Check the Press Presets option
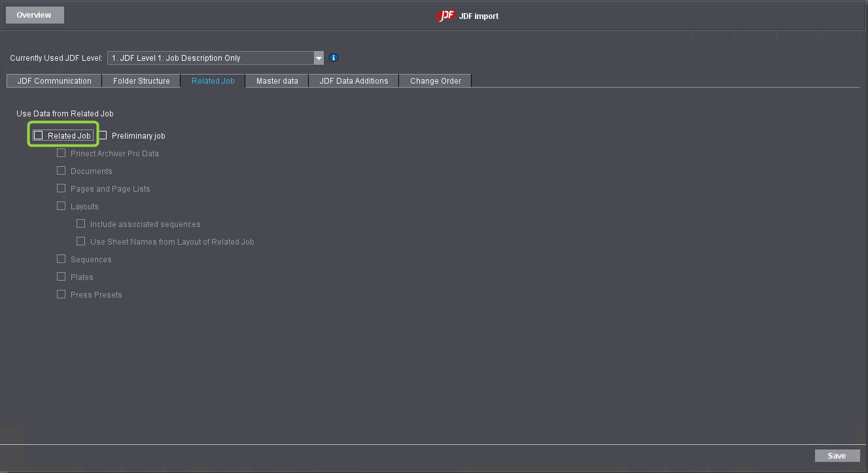Screen dimensions: 868x473 tap(61, 294)
